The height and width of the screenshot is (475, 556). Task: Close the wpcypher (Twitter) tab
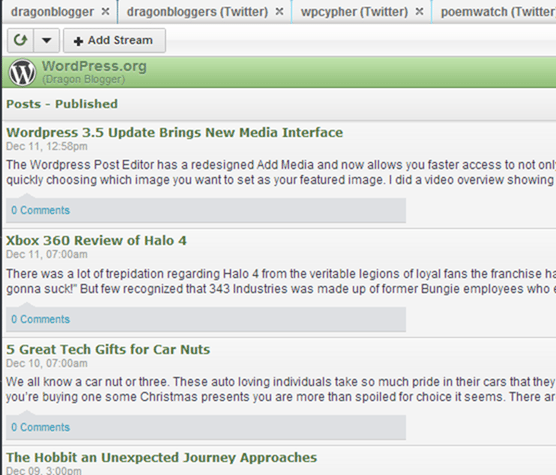point(419,12)
